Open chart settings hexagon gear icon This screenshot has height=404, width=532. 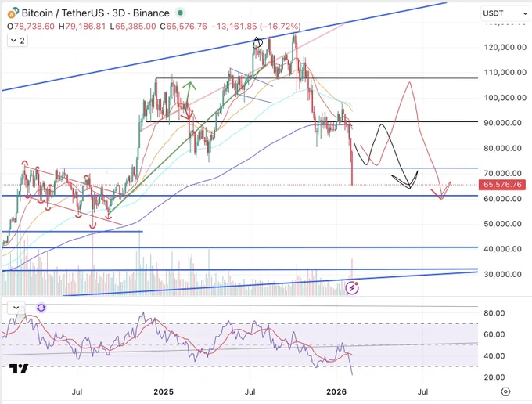tap(505, 391)
